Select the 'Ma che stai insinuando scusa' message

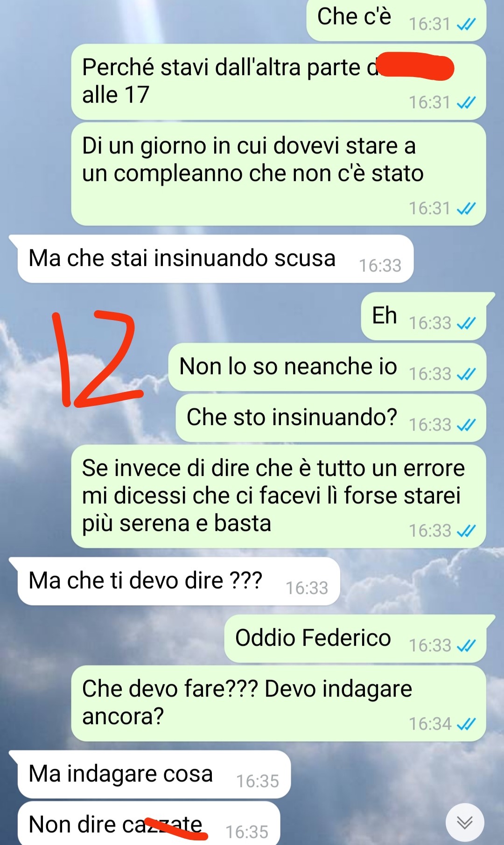[x=216, y=259]
